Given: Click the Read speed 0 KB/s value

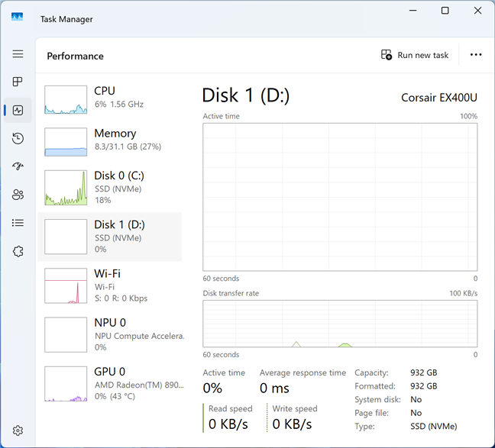Looking at the screenshot, I should (x=228, y=424).
